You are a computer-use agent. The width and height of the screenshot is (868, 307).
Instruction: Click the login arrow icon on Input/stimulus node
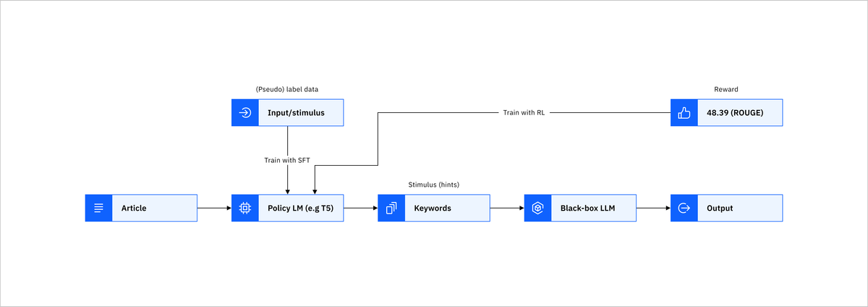pyautogui.click(x=245, y=113)
